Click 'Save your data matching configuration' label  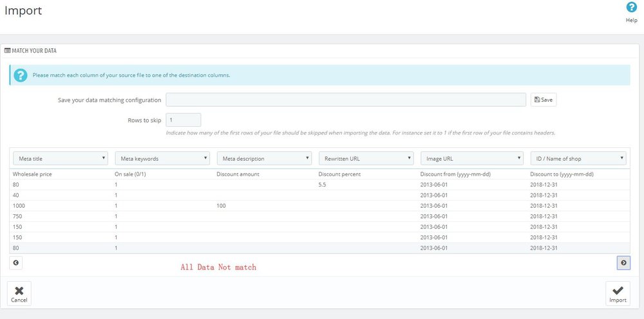point(109,100)
